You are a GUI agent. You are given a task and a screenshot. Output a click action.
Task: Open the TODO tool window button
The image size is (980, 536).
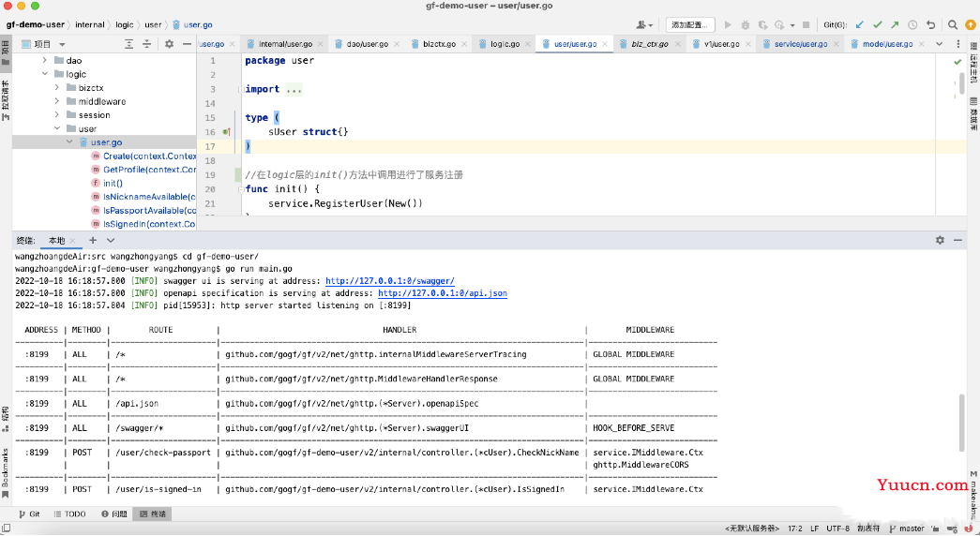coord(70,514)
